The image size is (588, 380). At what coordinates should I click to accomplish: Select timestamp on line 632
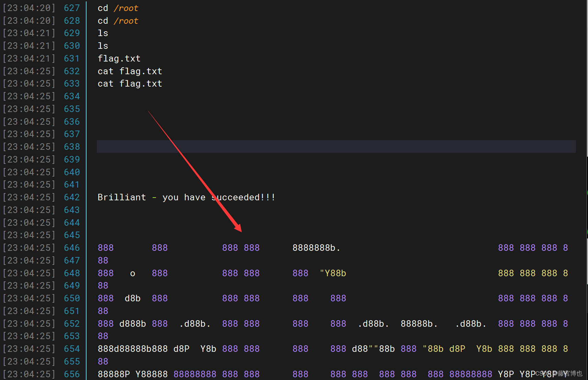tap(29, 71)
